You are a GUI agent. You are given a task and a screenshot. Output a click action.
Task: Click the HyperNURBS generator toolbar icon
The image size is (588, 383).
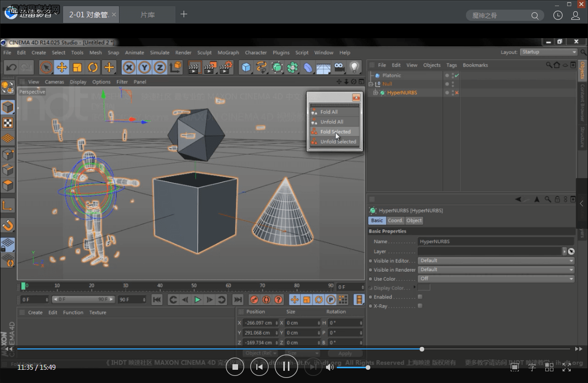point(277,68)
